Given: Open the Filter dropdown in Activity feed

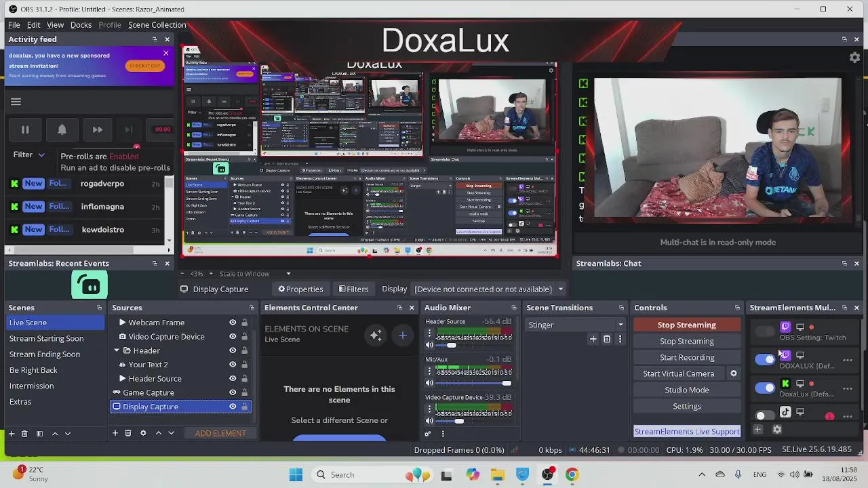Looking at the screenshot, I should pyautogui.click(x=29, y=155).
